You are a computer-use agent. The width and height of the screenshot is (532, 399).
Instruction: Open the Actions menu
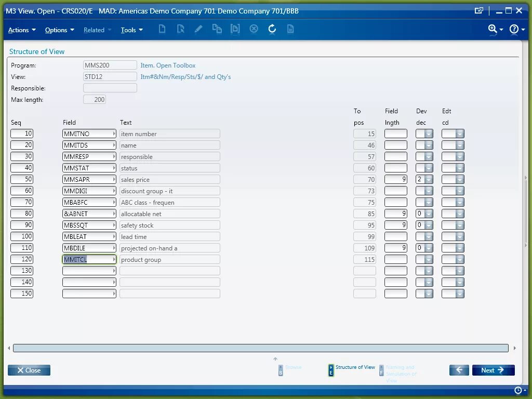[22, 30]
